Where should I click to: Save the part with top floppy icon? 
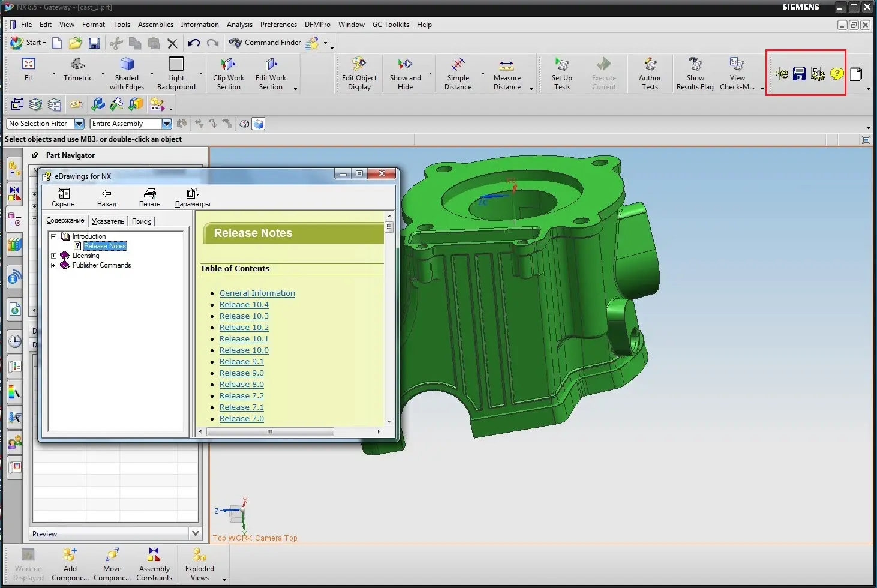[x=94, y=43]
